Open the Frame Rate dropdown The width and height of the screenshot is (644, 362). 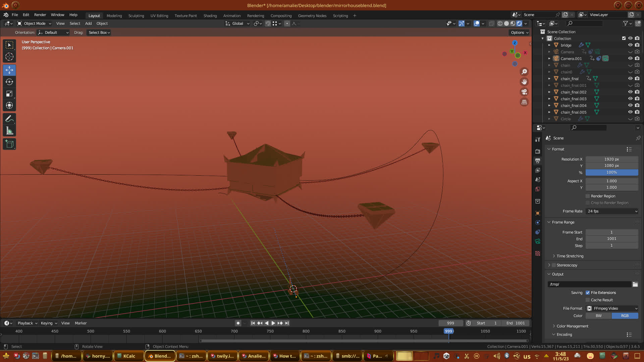pos(612,211)
